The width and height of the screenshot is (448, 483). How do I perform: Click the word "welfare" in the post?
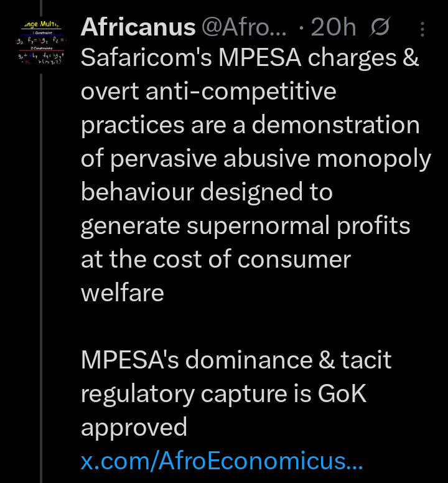[123, 293]
